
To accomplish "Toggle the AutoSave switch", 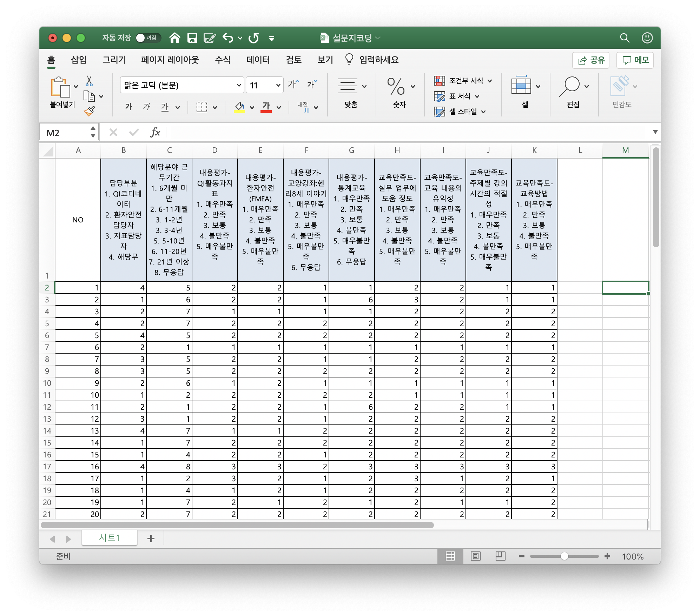I will coord(148,38).
